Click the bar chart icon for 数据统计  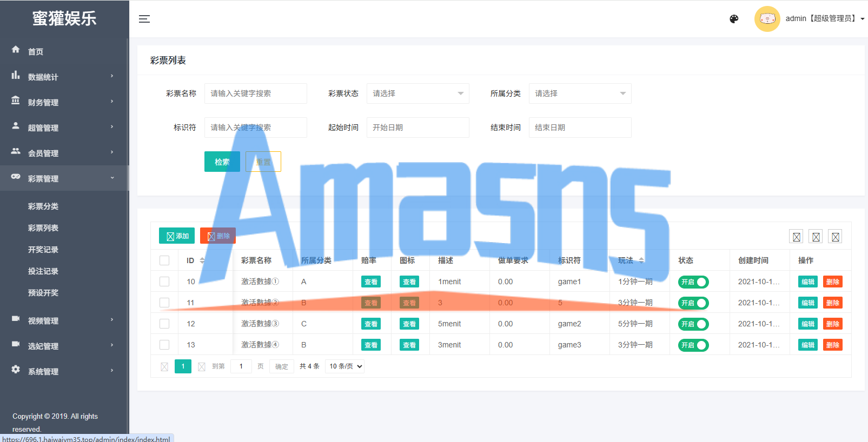pos(16,75)
